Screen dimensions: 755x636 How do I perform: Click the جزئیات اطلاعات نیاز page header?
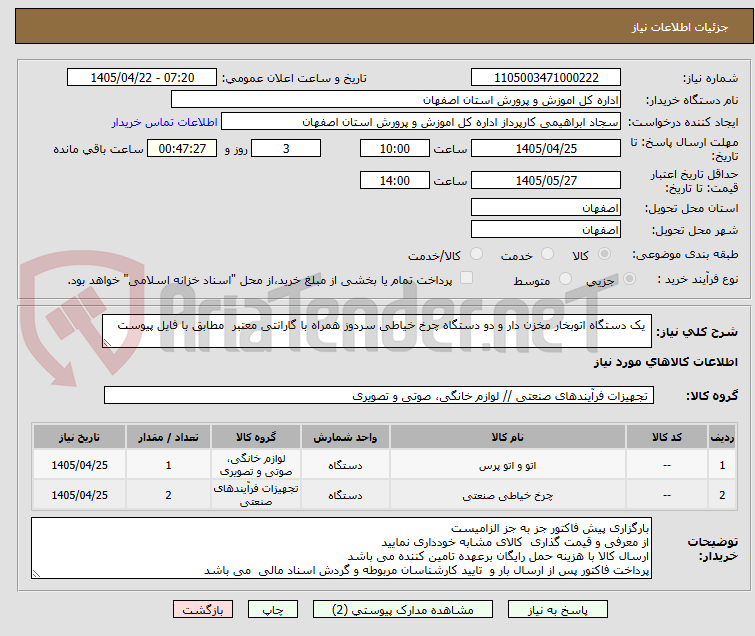coord(679,27)
